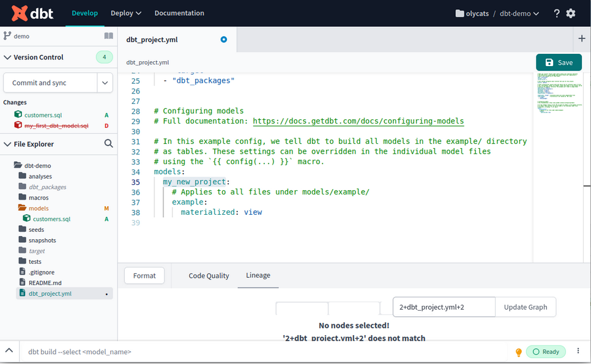Select deleted my_first_dbt_model.sql in Changes
591x364 pixels.
(x=56, y=125)
